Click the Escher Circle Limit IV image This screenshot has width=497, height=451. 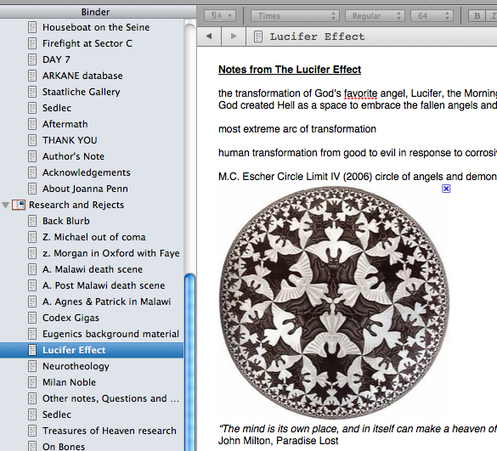334,302
